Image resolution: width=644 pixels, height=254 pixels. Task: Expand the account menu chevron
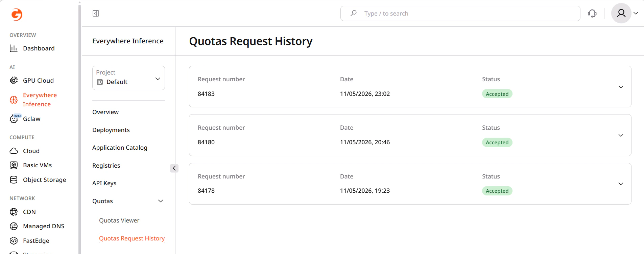[636, 13]
